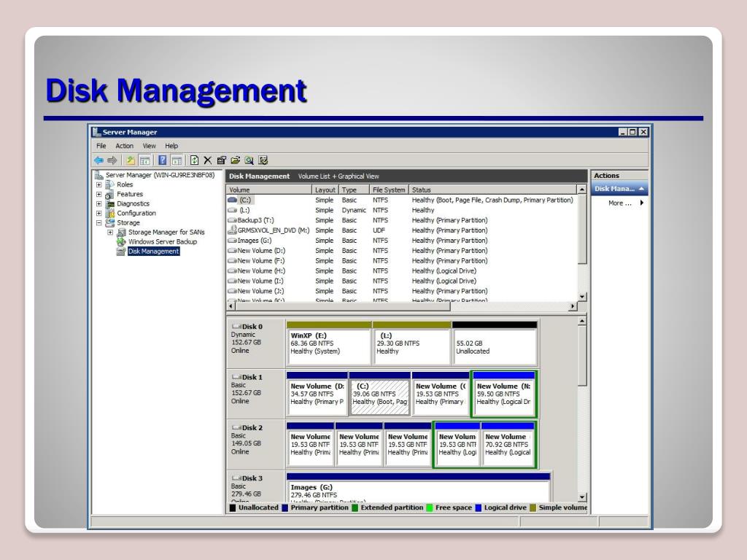Click the Refresh toolbar icon
The width and height of the screenshot is (747, 560).
(194, 160)
